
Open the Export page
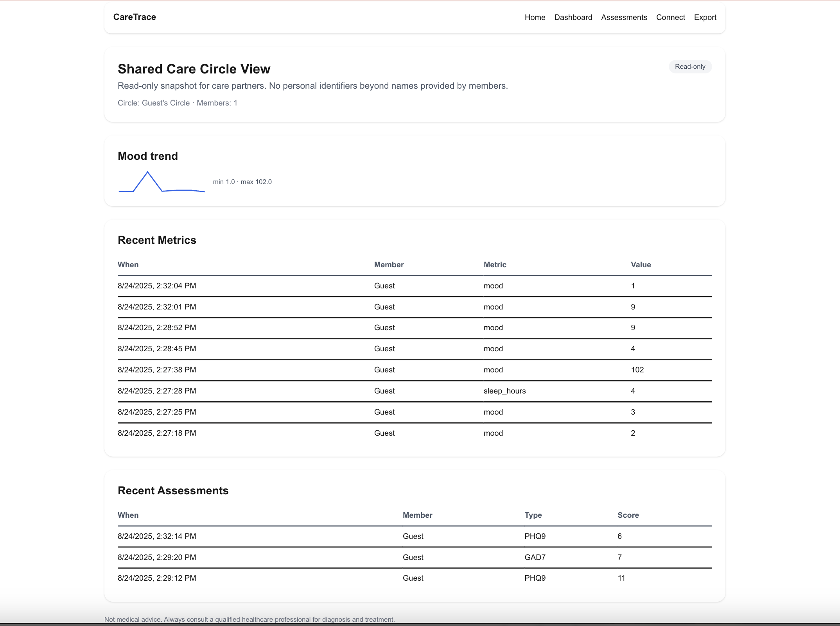click(x=705, y=17)
